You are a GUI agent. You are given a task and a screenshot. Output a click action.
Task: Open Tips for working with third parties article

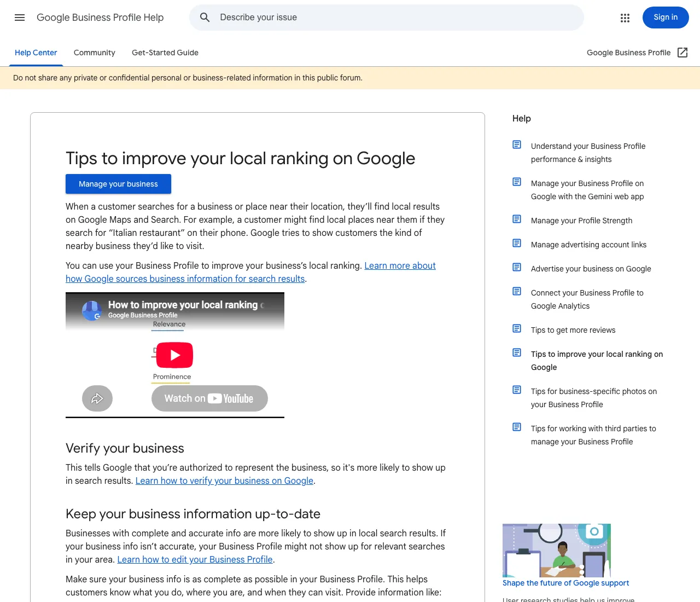(x=593, y=435)
